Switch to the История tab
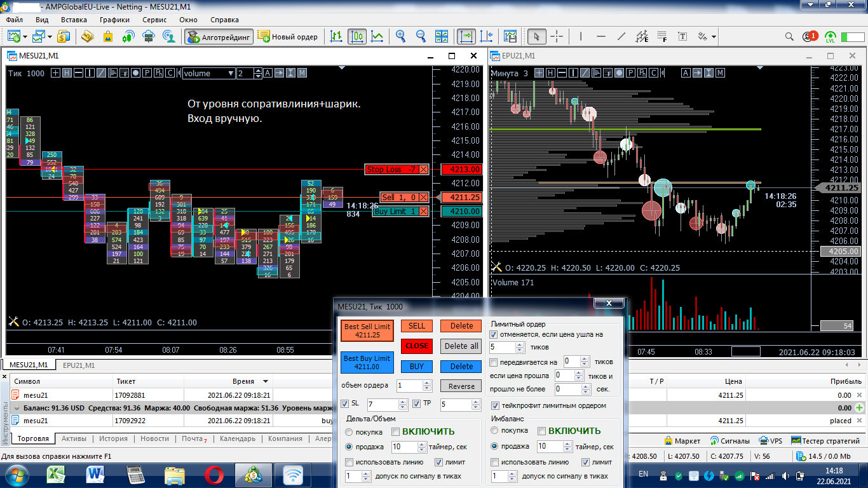The width and height of the screenshot is (868, 488). pos(113,438)
